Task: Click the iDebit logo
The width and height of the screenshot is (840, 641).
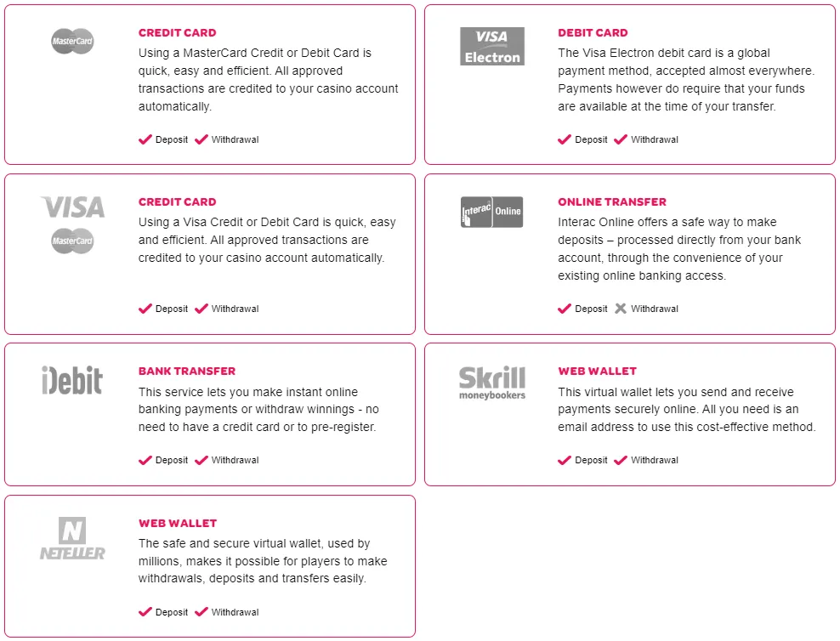Action: click(72, 380)
